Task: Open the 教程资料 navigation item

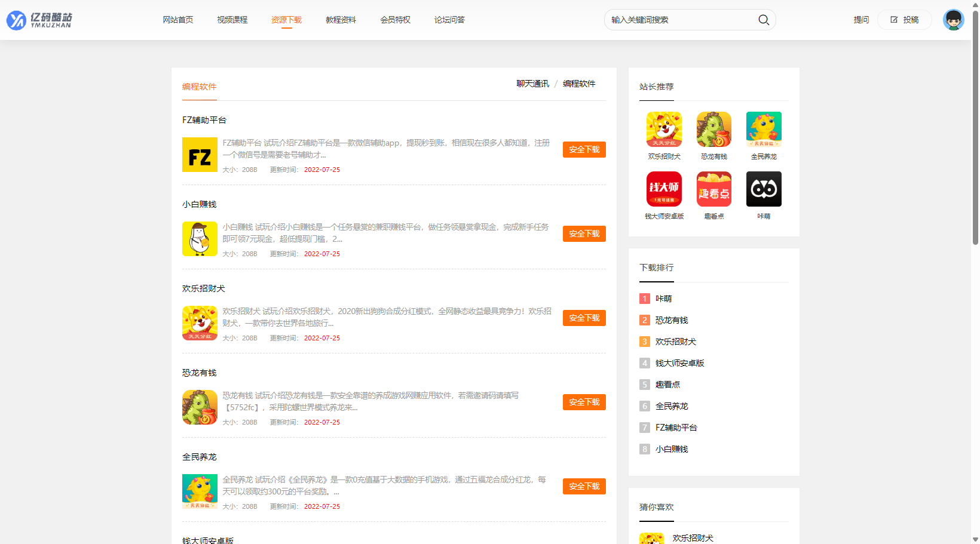Action: tap(341, 19)
